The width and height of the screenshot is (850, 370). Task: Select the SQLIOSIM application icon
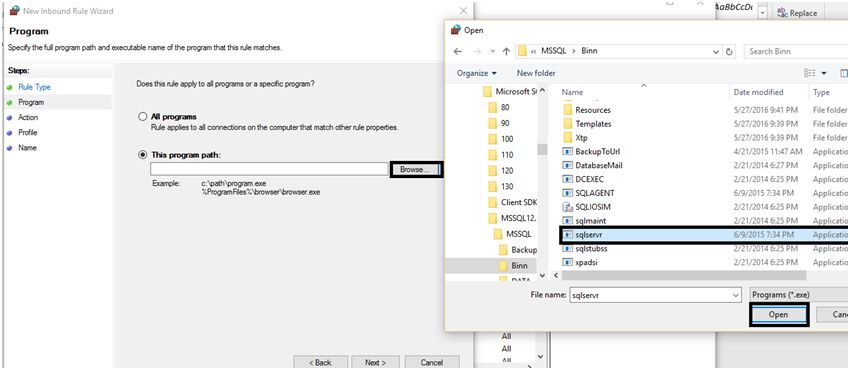coord(568,206)
